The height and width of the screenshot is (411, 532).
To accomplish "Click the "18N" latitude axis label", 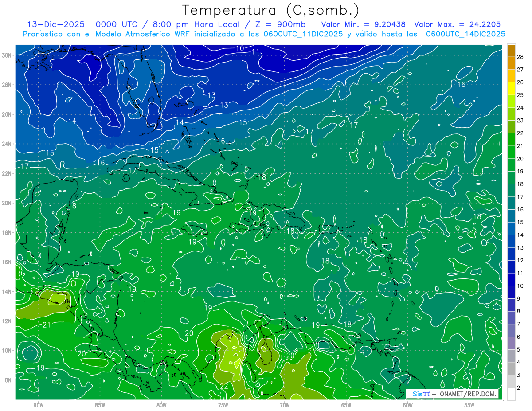I will pyautogui.click(x=8, y=232).
